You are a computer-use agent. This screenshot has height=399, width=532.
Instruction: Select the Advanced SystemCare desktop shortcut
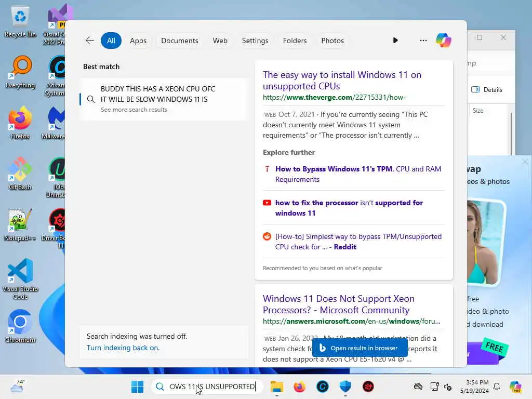coord(55,75)
